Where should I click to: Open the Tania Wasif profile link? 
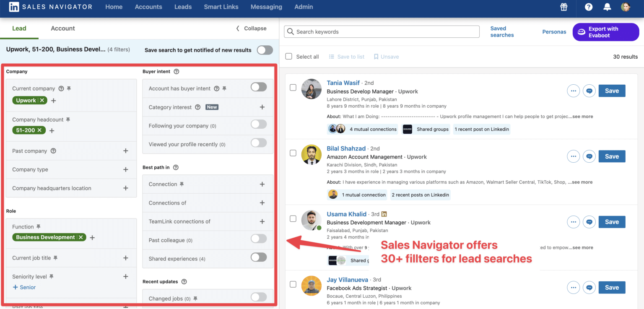tap(343, 83)
